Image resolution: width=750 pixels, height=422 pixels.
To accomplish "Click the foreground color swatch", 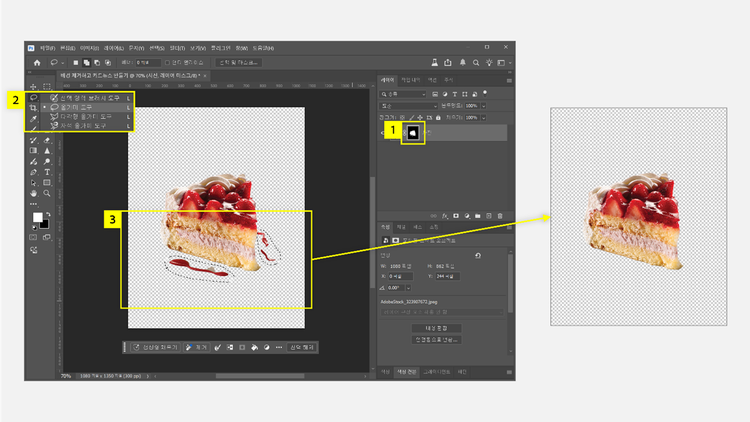I will click(x=37, y=218).
